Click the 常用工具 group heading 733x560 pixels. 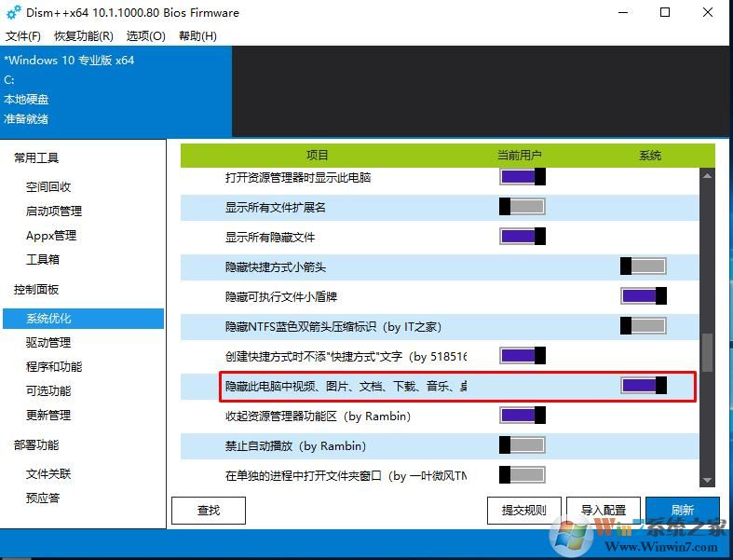(36, 158)
